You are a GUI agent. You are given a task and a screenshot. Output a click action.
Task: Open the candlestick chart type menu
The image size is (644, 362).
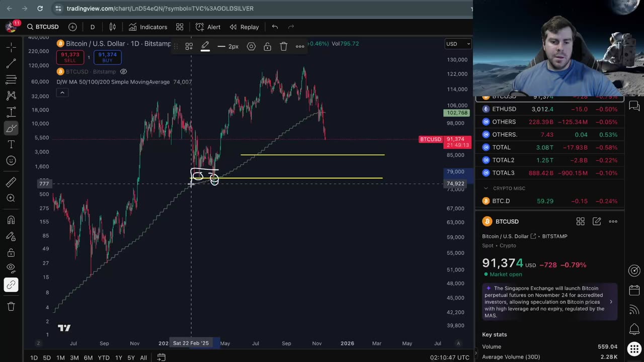click(x=113, y=27)
